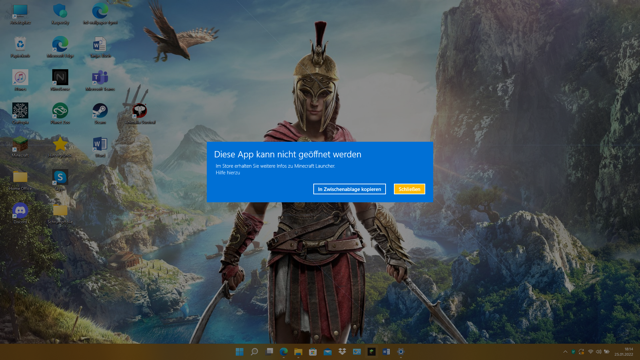This screenshot has height=360, width=640.
Task: Select the Minecraft grass block desktop icon
Action: click(20, 144)
